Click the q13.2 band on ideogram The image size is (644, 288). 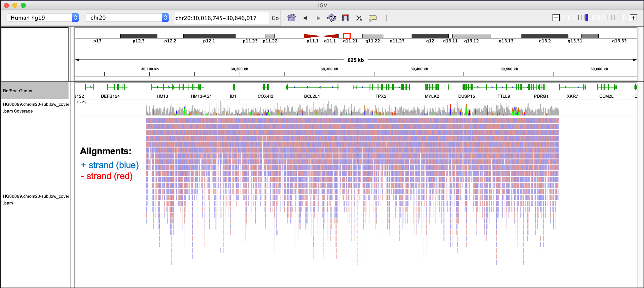click(x=544, y=36)
